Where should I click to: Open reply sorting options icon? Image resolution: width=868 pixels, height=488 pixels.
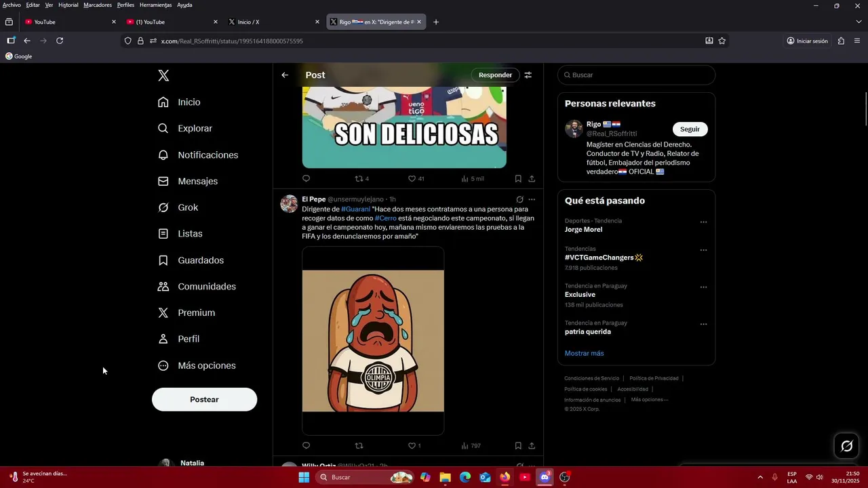pyautogui.click(x=528, y=75)
